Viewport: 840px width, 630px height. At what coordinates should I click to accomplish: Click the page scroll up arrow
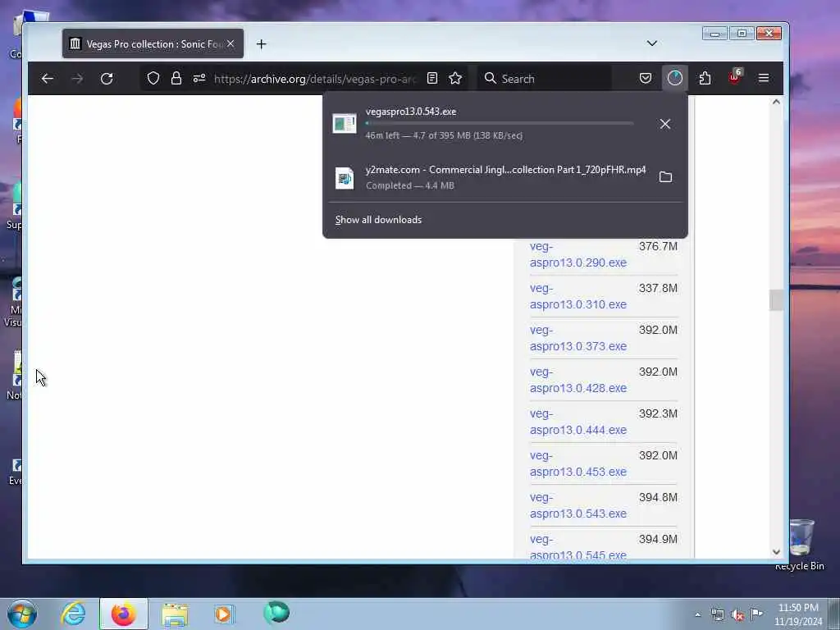click(x=776, y=102)
